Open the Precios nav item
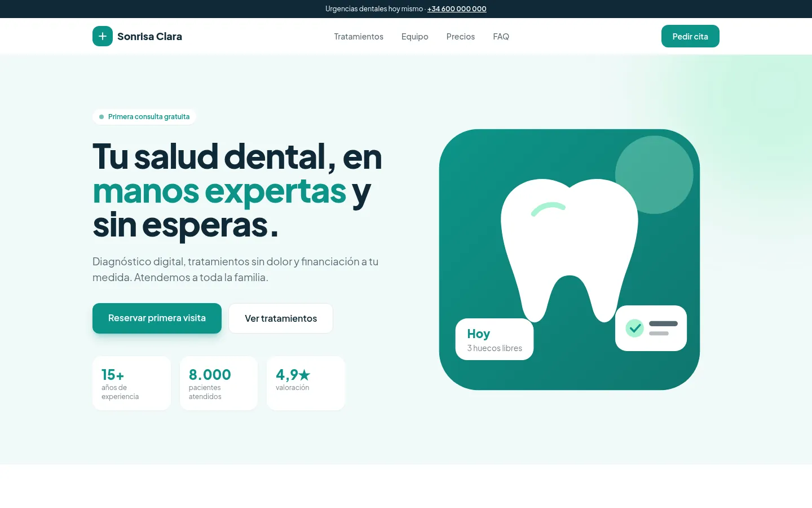This screenshot has width=812, height=508. (461, 37)
